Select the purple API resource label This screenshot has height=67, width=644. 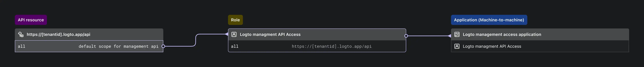(x=31, y=20)
